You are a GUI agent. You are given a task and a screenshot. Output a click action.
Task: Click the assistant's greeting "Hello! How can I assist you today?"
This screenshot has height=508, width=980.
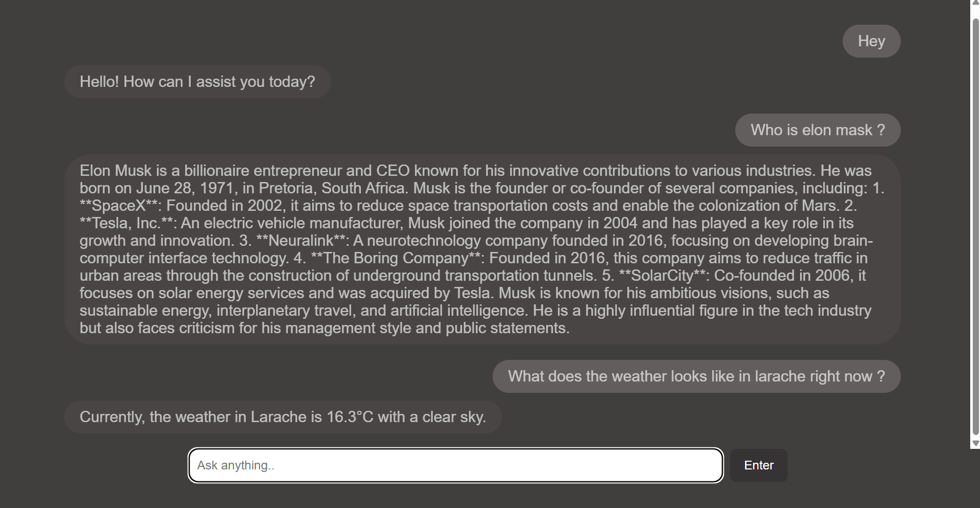point(197,81)
